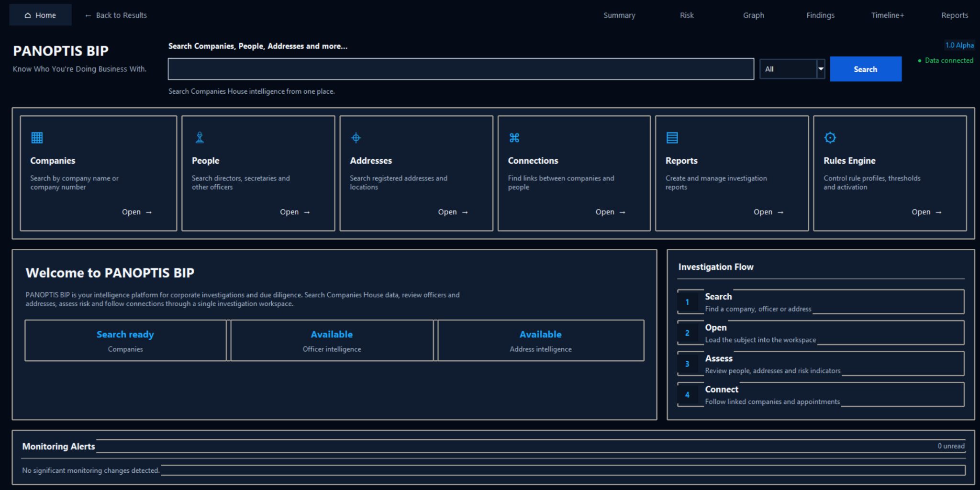Open the Reports tab in the top navigation
Image resolution: width=980 pixels, height=490 pixels.
pyautogui.click(x=955, y=15)
